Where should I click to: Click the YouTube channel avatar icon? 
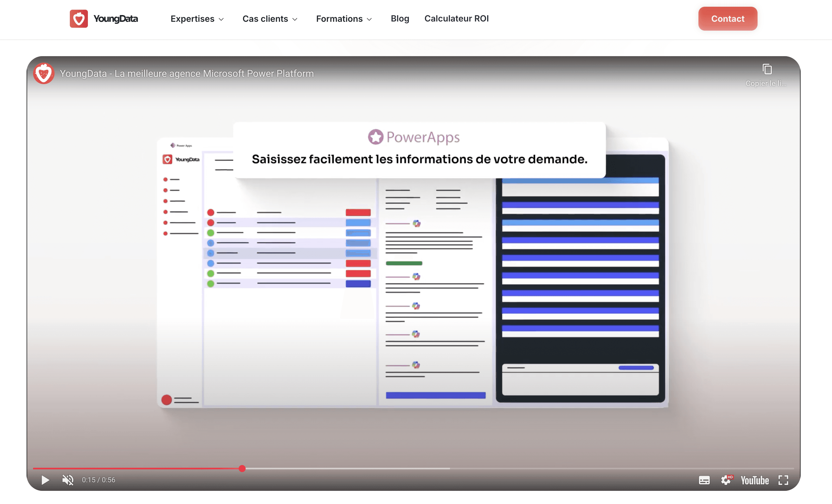point(44,73)
